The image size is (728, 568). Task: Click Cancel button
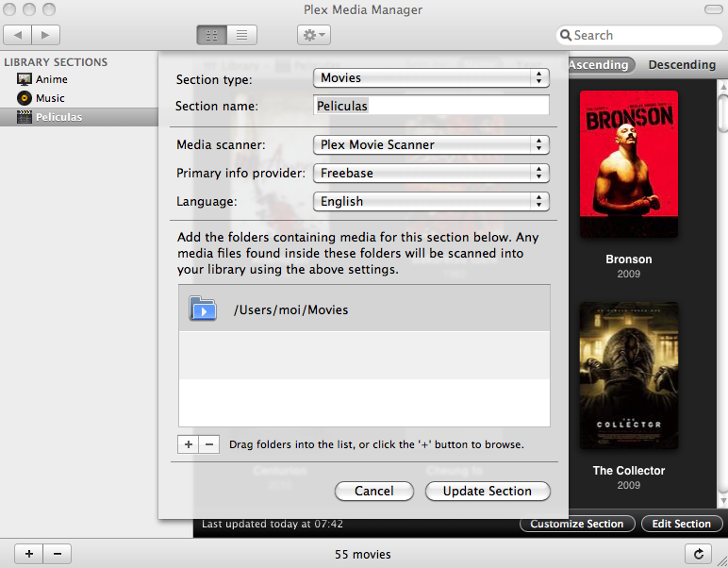pos(374,491)
